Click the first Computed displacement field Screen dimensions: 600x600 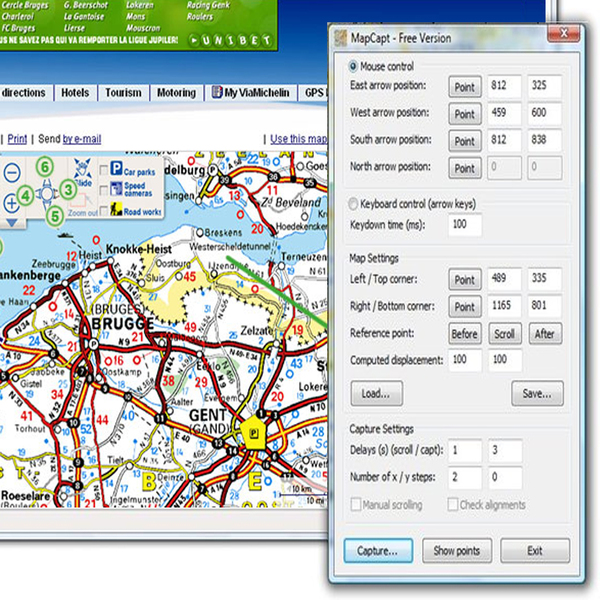(465, 360)
